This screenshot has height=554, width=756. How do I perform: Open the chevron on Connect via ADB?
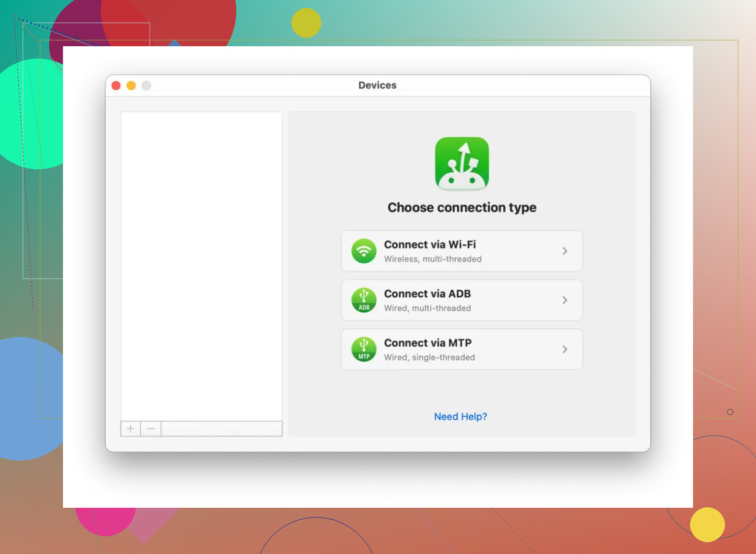(x=565, y=300)
